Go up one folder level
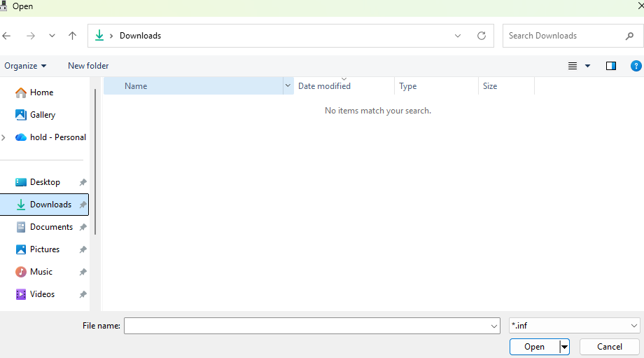The width and height of the screenshot is (644, 358). point(72,36)
